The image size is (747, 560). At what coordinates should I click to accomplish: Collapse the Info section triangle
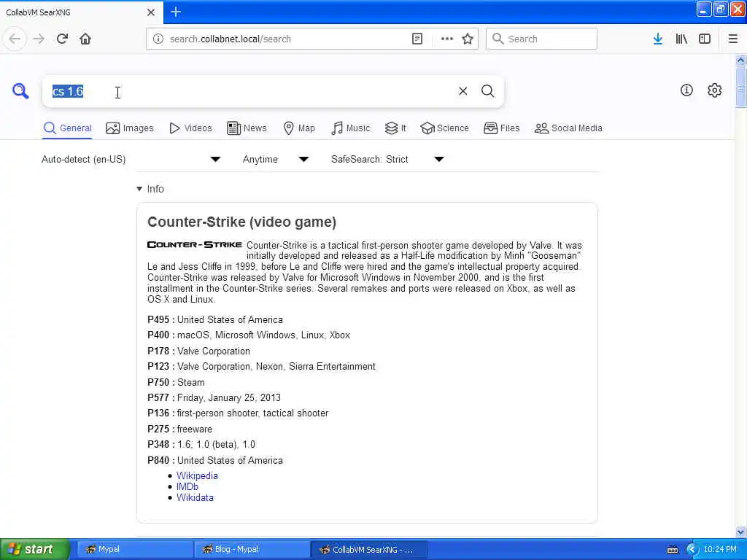pyautogui.click(x=139, y=189)
